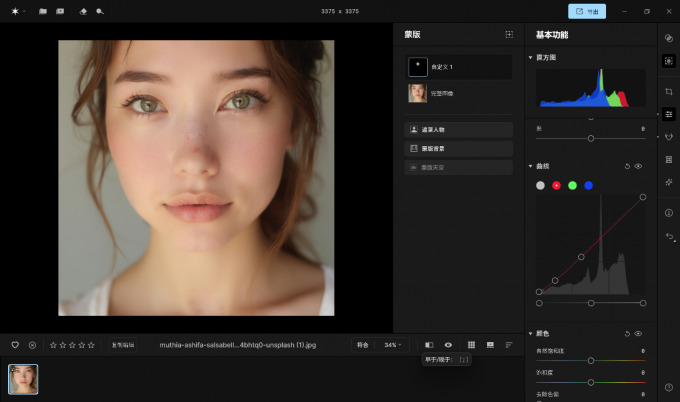Click the Export button in title bar
The width and height of the screenshot is (680, 402).
point(587,11)
